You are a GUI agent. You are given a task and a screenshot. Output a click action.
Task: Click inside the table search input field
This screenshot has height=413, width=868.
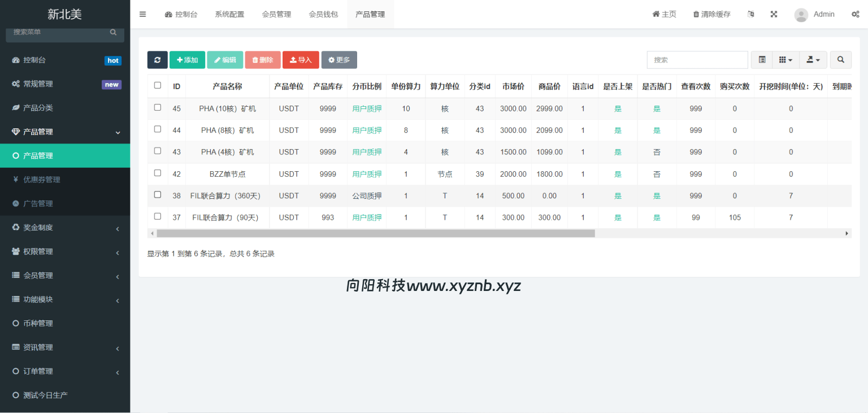point(697,59)
